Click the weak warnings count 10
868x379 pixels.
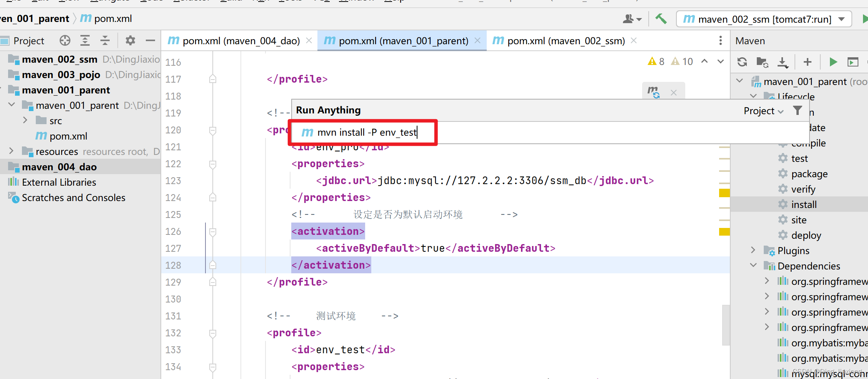coord(682,62)
